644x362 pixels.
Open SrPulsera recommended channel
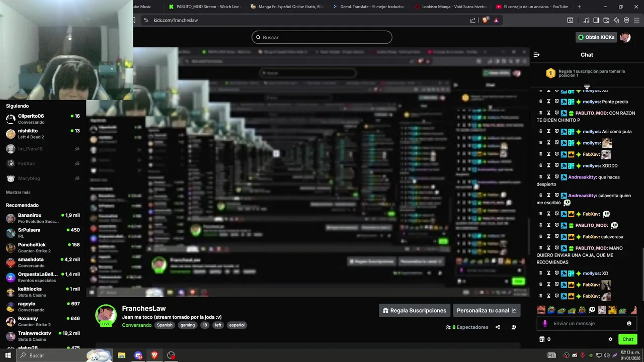[x=43, y=233]
